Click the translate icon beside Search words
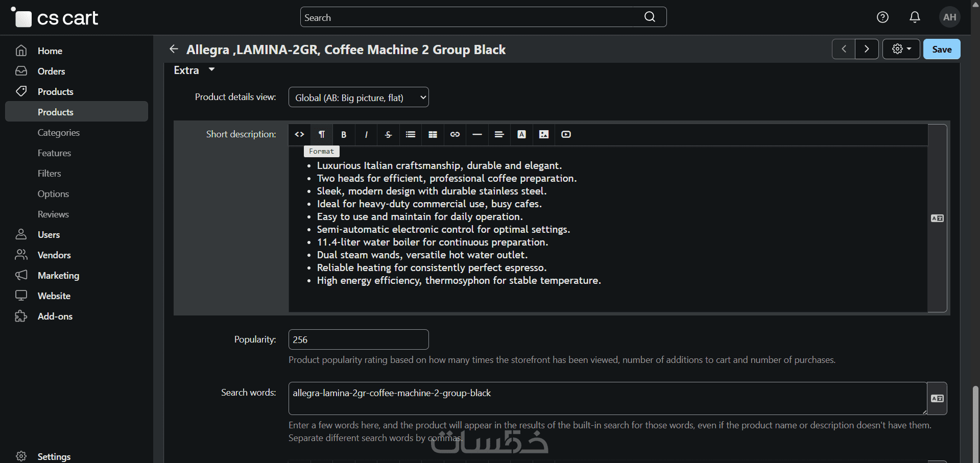Image resolution: width=980 pixels, height=463 pixels. click(937, 399)
